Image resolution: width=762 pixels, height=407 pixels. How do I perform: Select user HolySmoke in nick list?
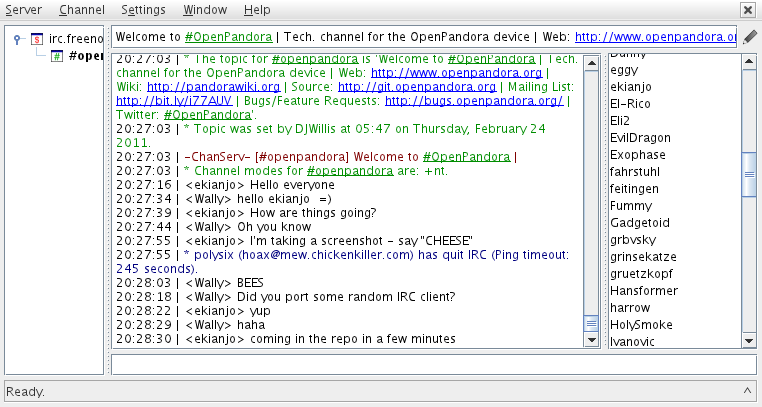click(641, 325)
